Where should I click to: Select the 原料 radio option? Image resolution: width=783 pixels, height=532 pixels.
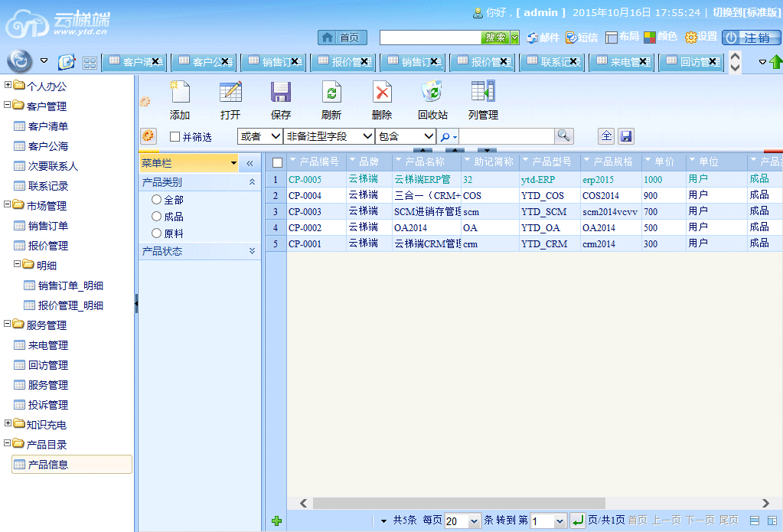click(x=156, y=233)
